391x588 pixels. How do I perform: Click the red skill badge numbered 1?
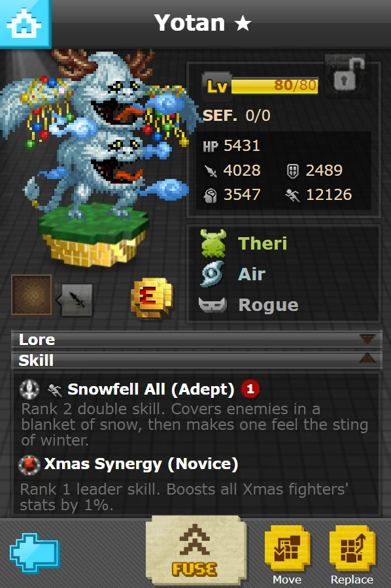(x=250, y=389)
